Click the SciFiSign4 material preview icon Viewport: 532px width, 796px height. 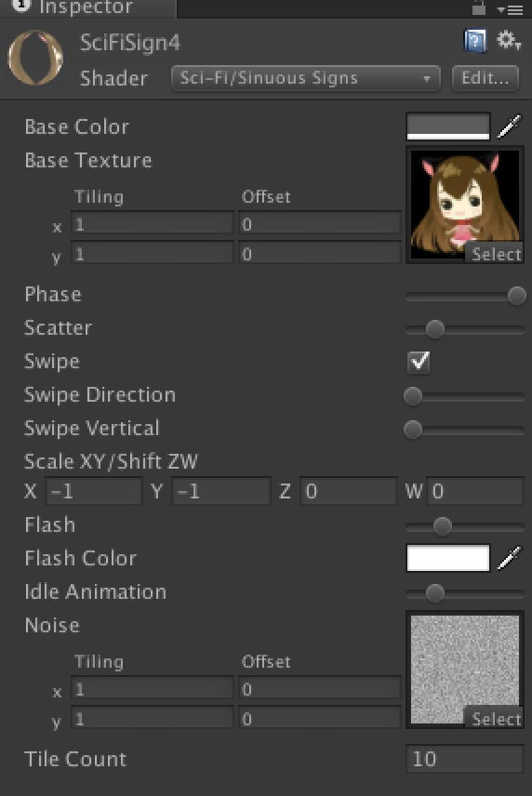tap(35, 58)
